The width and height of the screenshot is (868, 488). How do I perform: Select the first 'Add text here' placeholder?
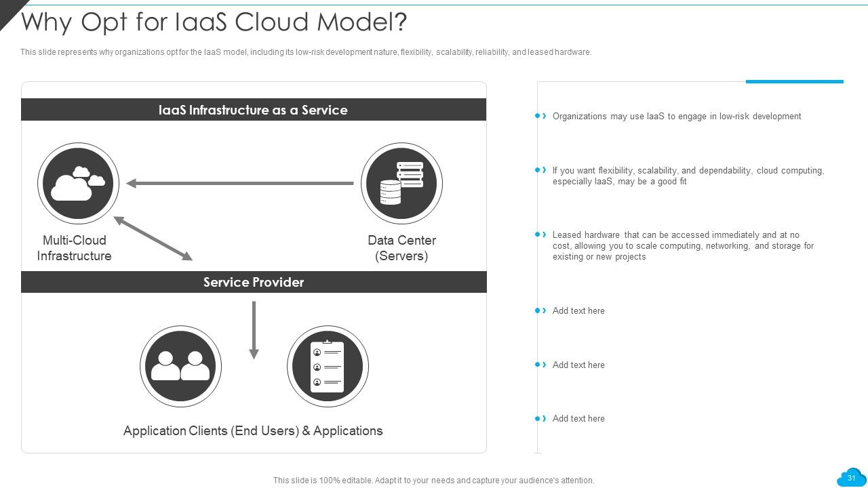pos(578,311)
